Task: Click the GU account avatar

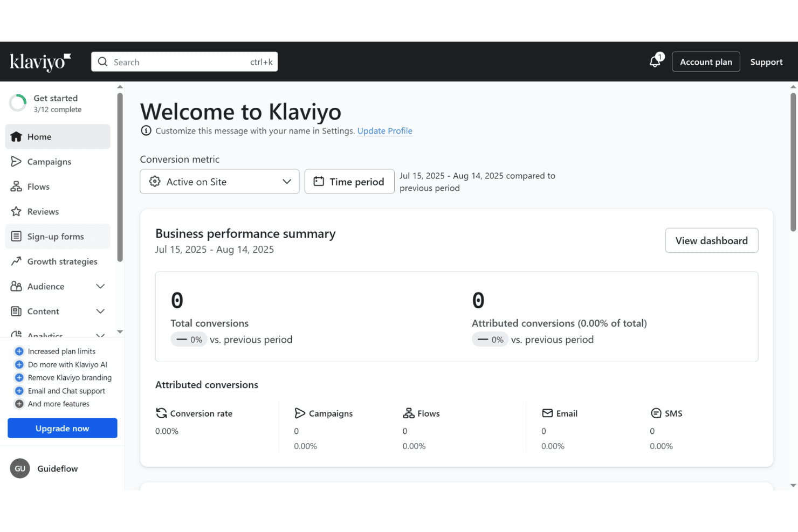Action: [20, 468]
